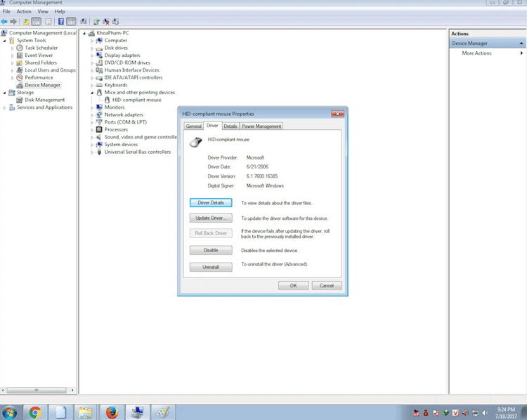Image resolution: width=527 pixels, height=420 pixels.
Task: Click the blue Help question mark icon
Action: point(61,22)
